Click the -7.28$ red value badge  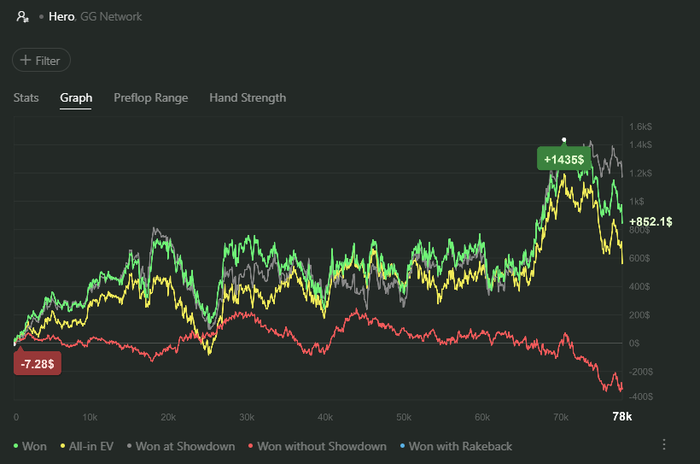click(38, 363)
